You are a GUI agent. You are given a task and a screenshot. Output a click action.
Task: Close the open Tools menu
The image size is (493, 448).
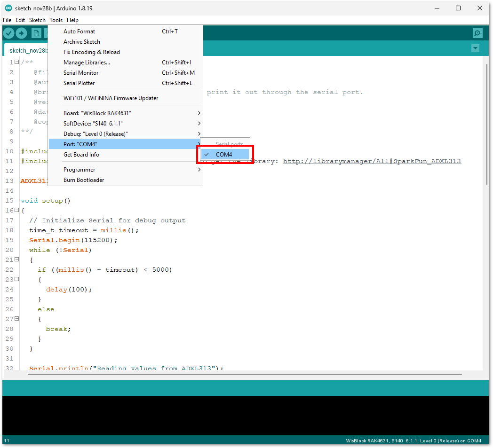(56, 20)
